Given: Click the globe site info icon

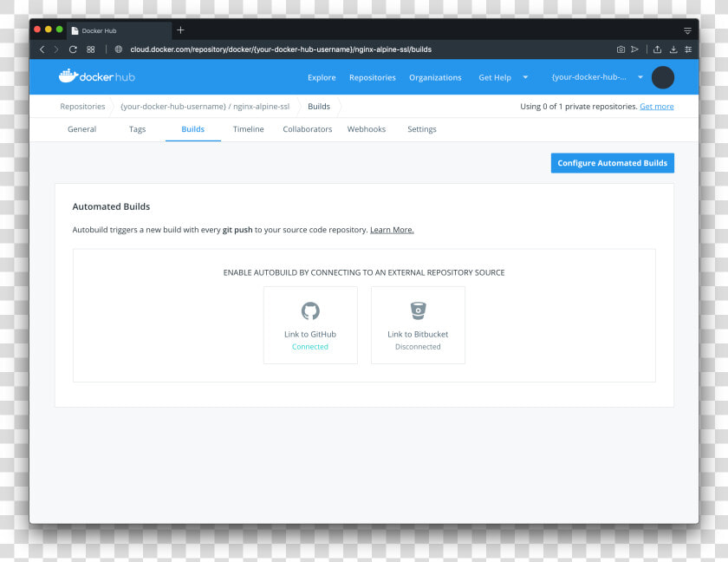Looking at the screenshot, I should [119, 49].
